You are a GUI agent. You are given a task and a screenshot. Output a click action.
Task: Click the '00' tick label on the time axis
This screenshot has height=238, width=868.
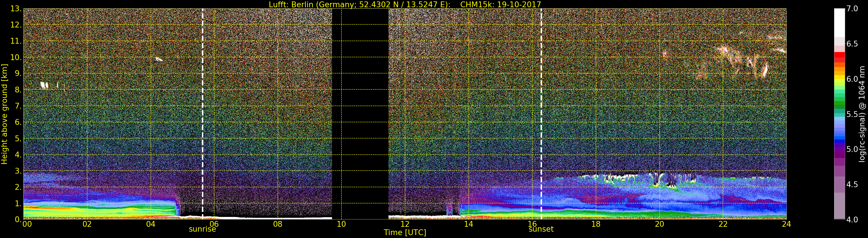[27, 224]
